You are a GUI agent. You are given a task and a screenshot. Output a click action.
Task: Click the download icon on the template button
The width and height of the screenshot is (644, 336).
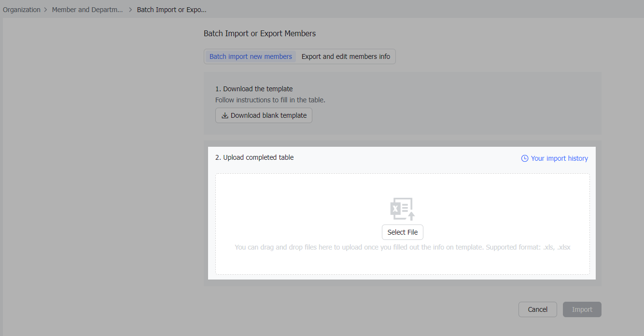click(225, 115)
